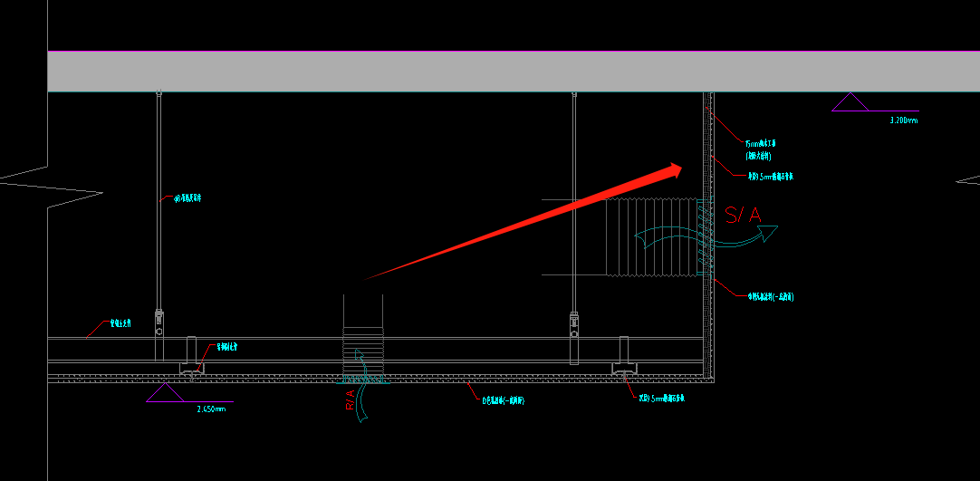Click the red S/A supply air label
This screenshot has height=481, width=980.
coord(743,216)
